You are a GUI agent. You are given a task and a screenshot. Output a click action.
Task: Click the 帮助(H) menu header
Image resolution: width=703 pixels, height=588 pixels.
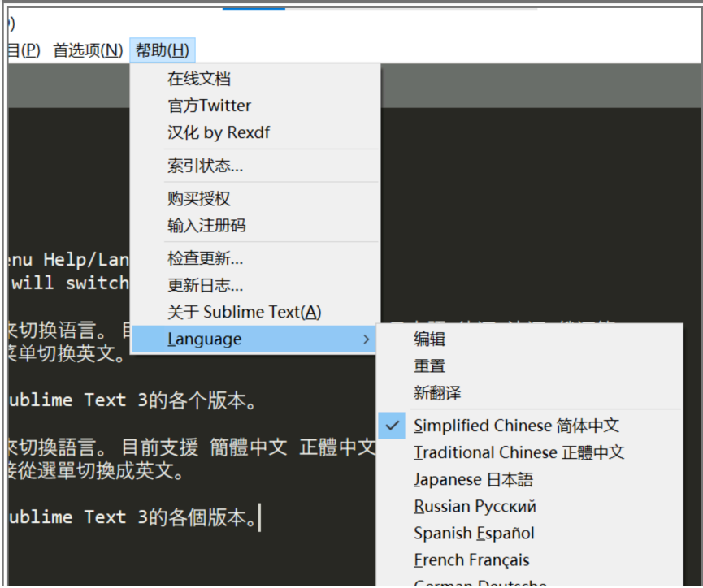pos(163,50)
